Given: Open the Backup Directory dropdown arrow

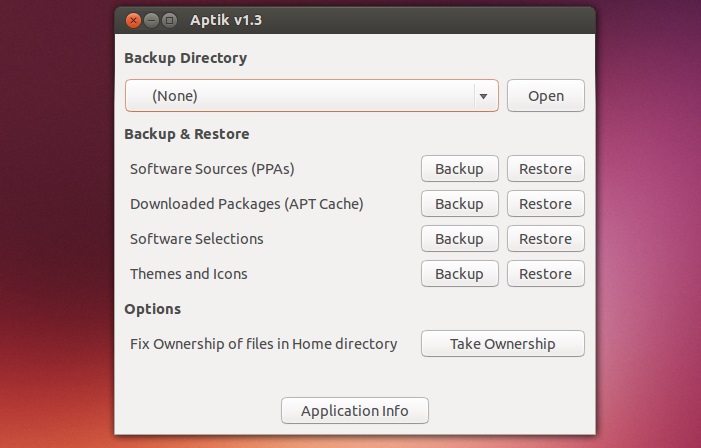Looking at the screenshot, I should (x=483, y=96).
